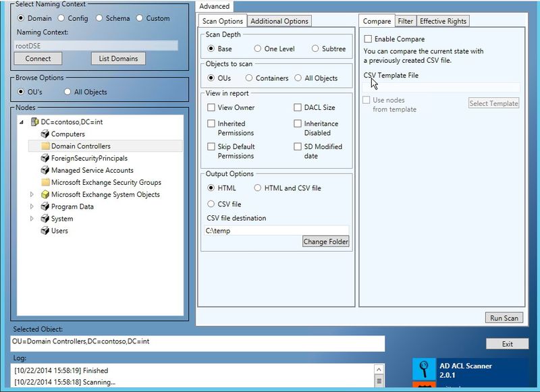Click the ForeignSecurityPrincipals container icon
The image size is (540, 392).
[x=45, y=159]
